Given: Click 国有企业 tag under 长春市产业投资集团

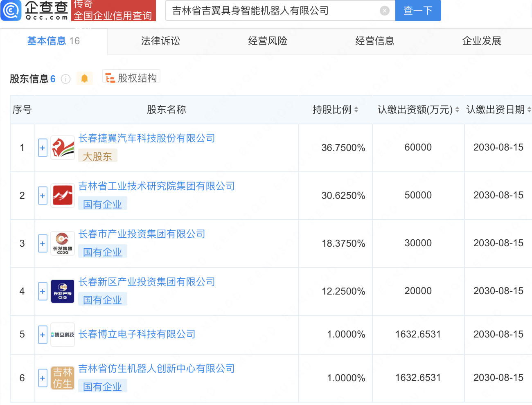Looking at the screenshot, I should pos(103,252).
